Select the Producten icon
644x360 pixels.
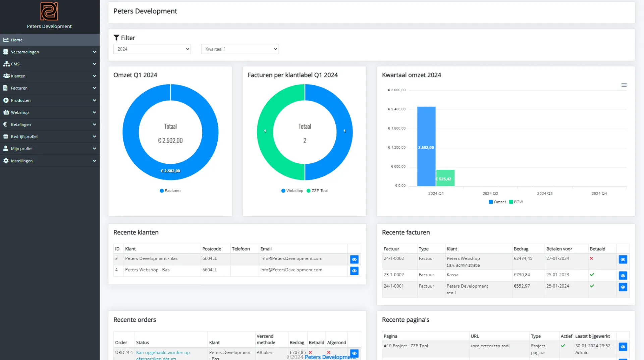click(6, 100)
